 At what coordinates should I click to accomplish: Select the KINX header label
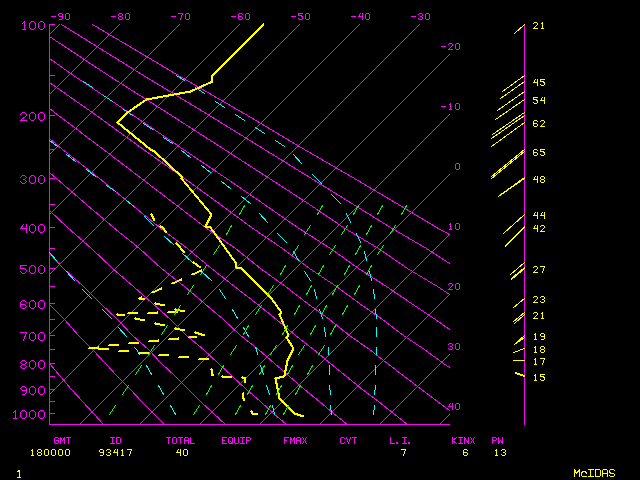click(x=462, y=440)
